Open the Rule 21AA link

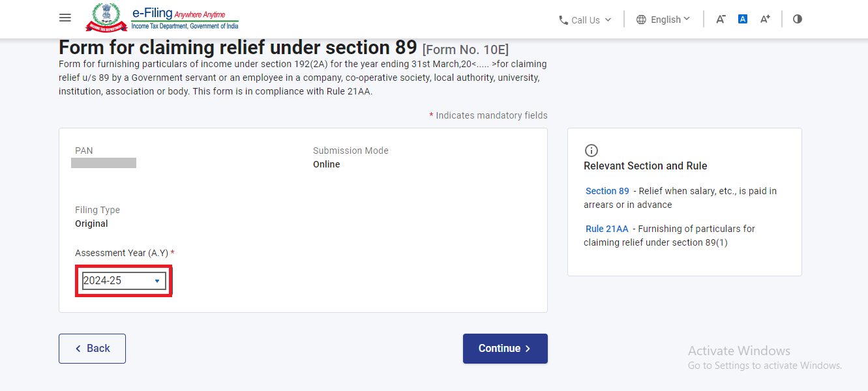[606, 229]
